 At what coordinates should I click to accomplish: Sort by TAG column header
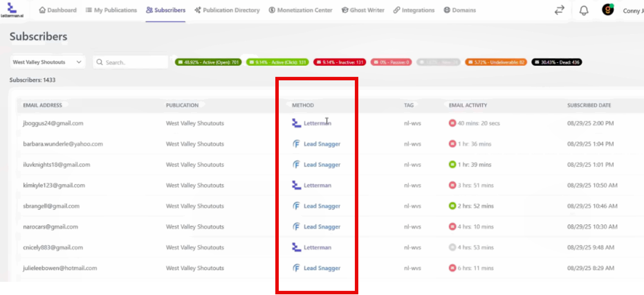tap(409, 105)
